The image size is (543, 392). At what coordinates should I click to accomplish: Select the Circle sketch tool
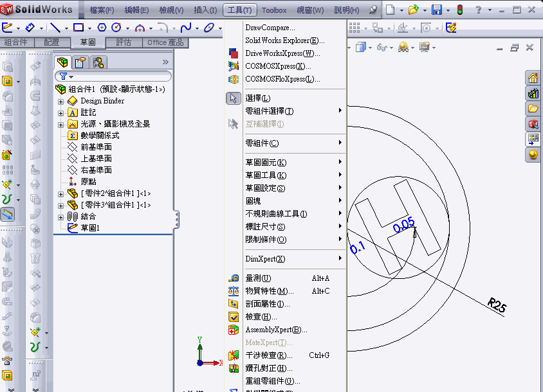click(116, 28)
